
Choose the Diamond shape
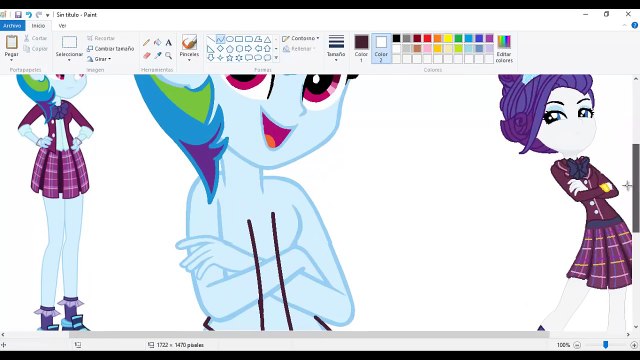pos(220,49)
